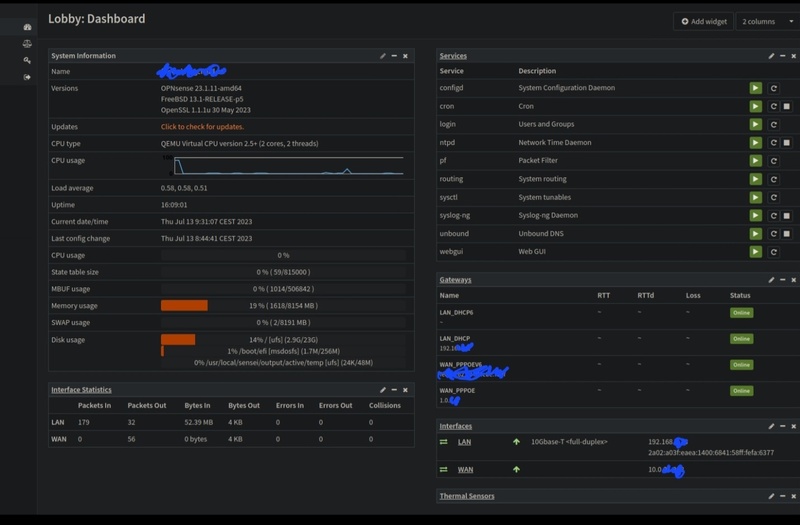The height and width of the screenshot is (525, 800).
Task: Click the green play icon for webgui
Action: [x=756, y=252]
